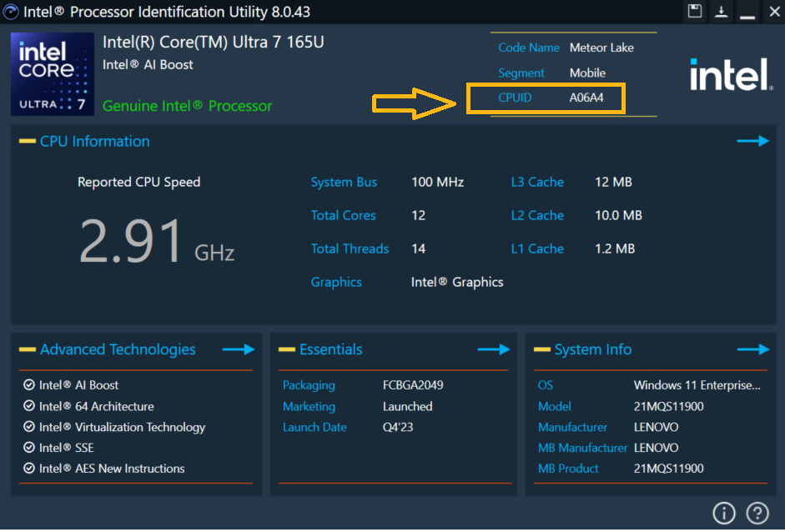Click the check icon beside Intel AI Boost
785x532 pixels.
pos(29,385)
